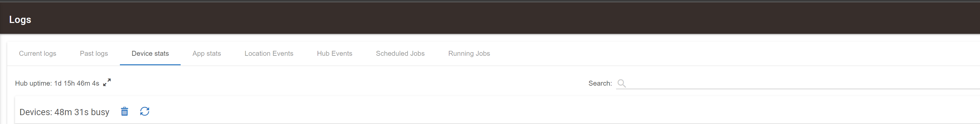The height and width of the screenshot is (124, 980).
Task: Switch to the Past logs tab
Action: (x=94, y=53)
